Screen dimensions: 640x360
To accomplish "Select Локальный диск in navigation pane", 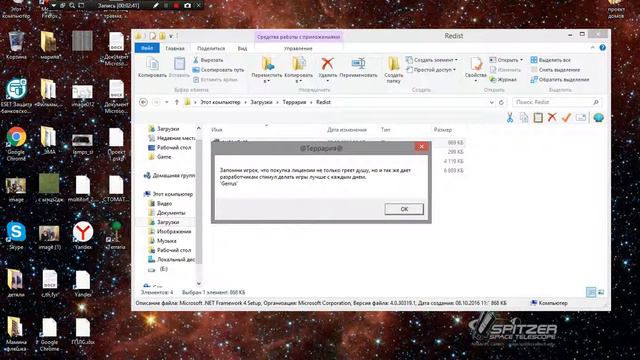I will pyautogui.click(x=171, y=260).
